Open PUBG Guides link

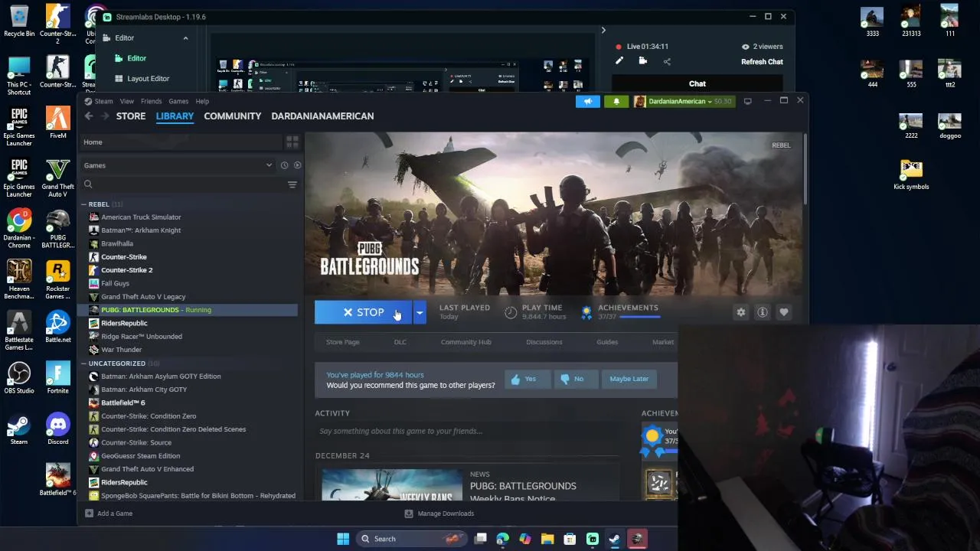[607, 342]
